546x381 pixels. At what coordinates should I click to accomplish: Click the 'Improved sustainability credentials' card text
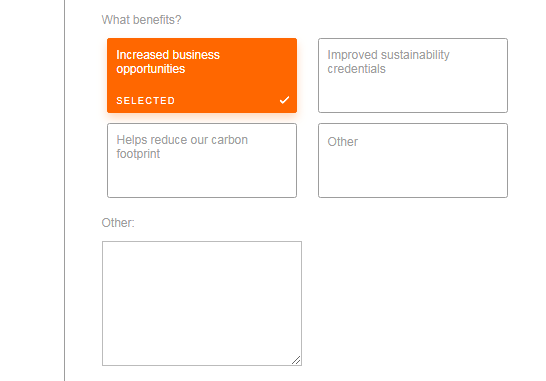pyautogui.click(x=388, y=62)
